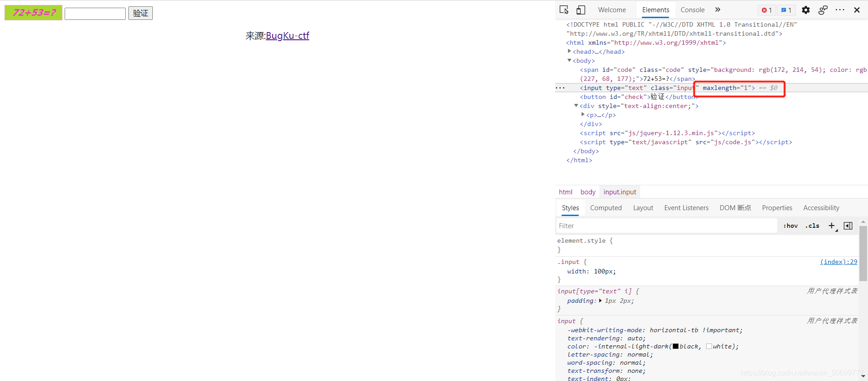Viewport: 868px width, 381px height.
Task: Expand the head node in DOM tree
Action: tap(569, 51)
